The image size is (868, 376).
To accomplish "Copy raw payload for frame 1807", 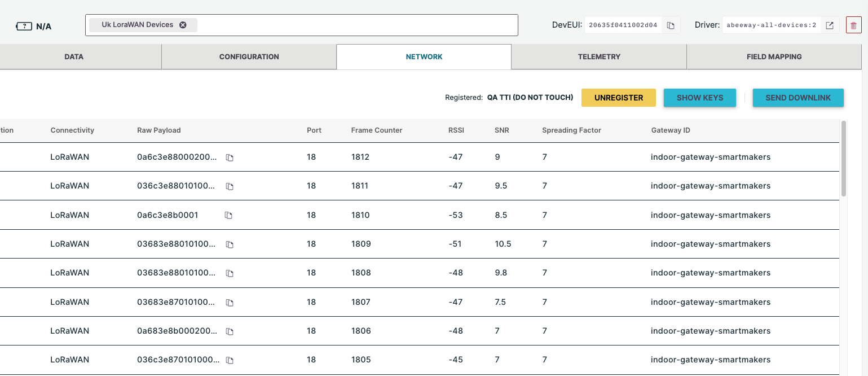I will (x=230, y=303).
